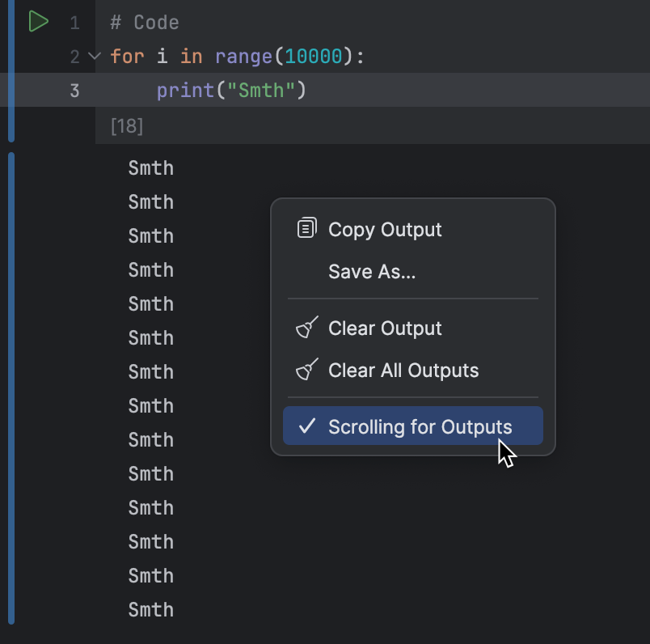Select line number 3 in the gutter
650x644 pixels.
click(74, 90)
